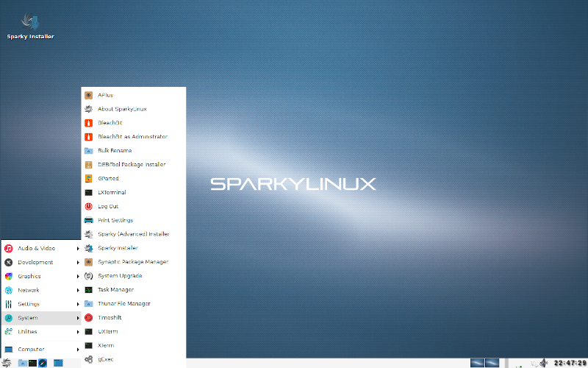Viewport: 588px width, 368px height.
Task: Open Print Settings
Action: [134, 220]
